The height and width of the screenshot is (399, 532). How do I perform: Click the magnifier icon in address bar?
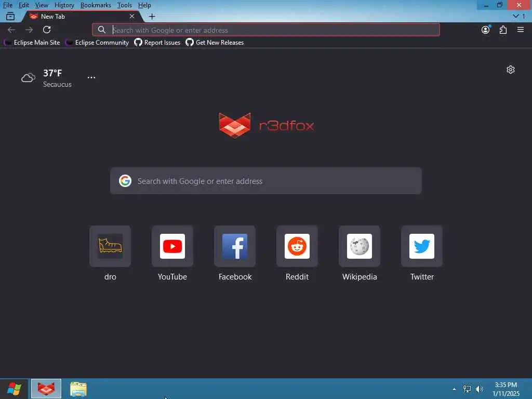pos(101,30)
